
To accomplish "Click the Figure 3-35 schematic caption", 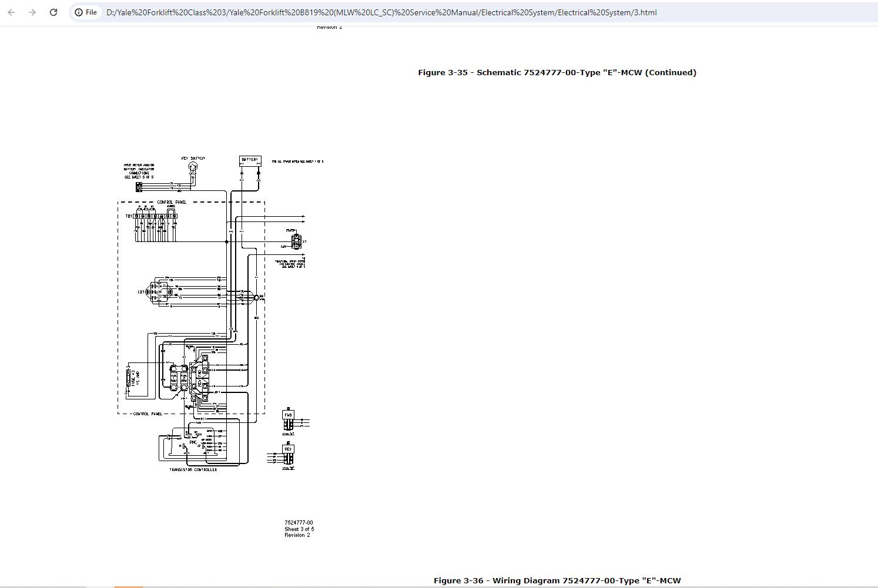I will pyautogui.click(x=557, y=73).
